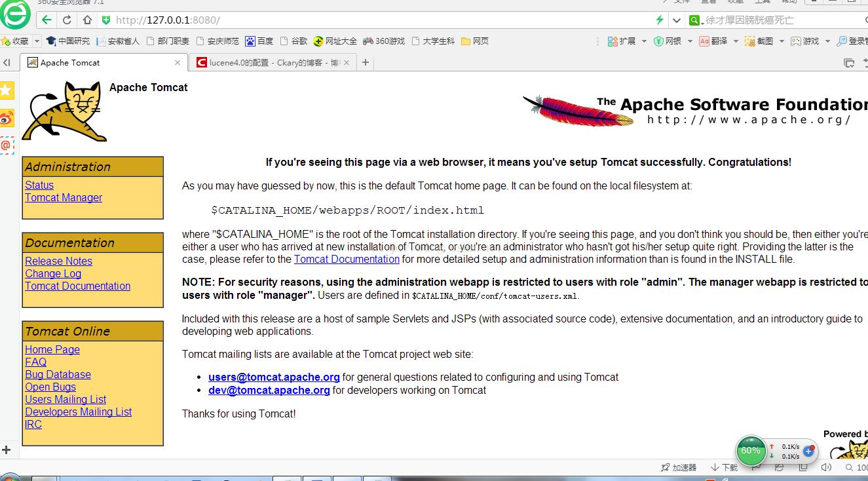The height and width of the screenshot is (481, 868).
Task: Open the Users Mailing List link
Action: pos(66,400)
